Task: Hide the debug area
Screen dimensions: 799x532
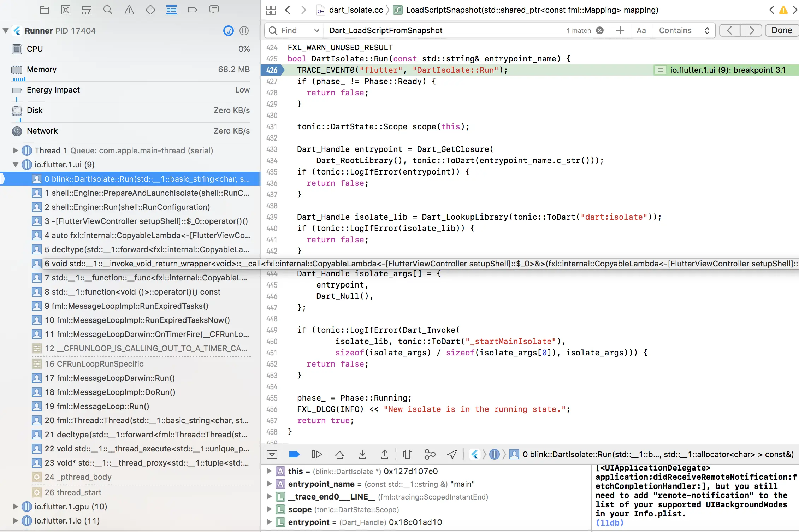Action: click(x=272, y=454)
